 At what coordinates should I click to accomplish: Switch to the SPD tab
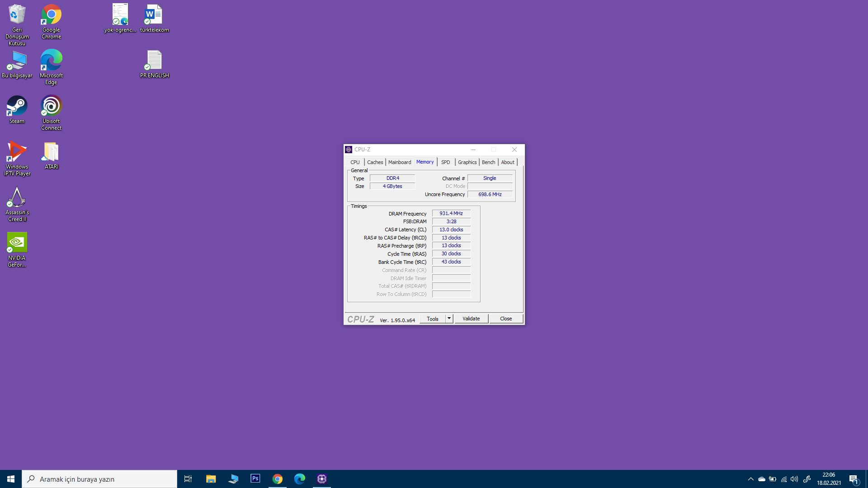point(446,162)
